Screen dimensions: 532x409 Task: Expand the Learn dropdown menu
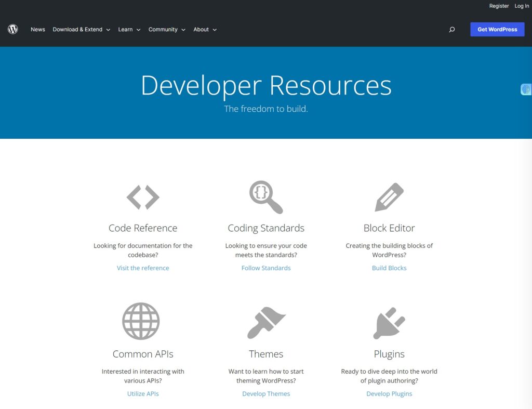(x=129, y=30)
